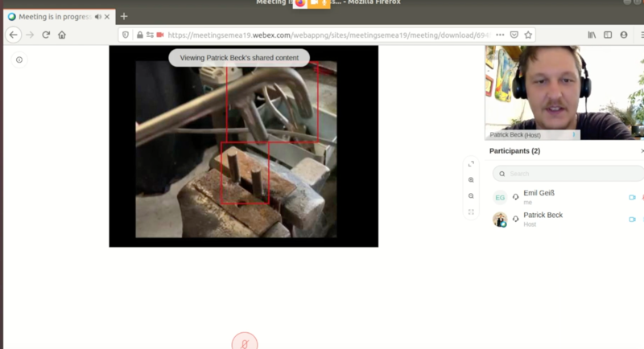This screenshot has height=349, width=644.
Task: Click the video icon next to Emil Geiß
Action: pos(632,197)
